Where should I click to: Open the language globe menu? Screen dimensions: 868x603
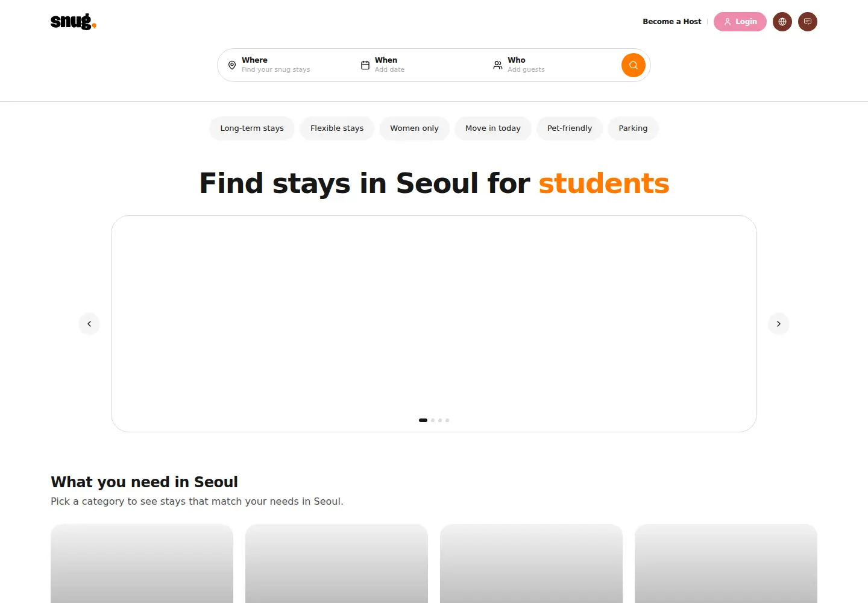click(782, 22)
